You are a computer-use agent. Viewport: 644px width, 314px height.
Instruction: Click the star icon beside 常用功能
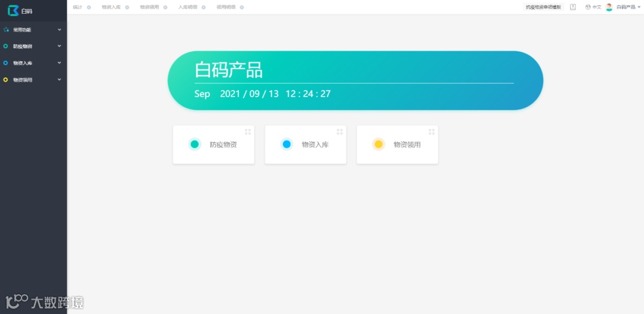click(6, 30)
